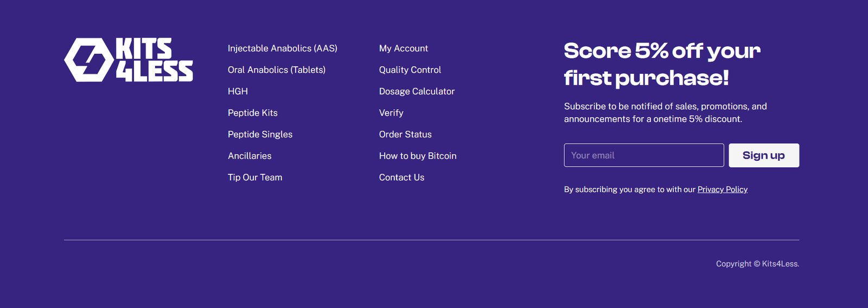The image size is (868, 308).
Task: Open the Privacy Policy link
Action: 722,190
